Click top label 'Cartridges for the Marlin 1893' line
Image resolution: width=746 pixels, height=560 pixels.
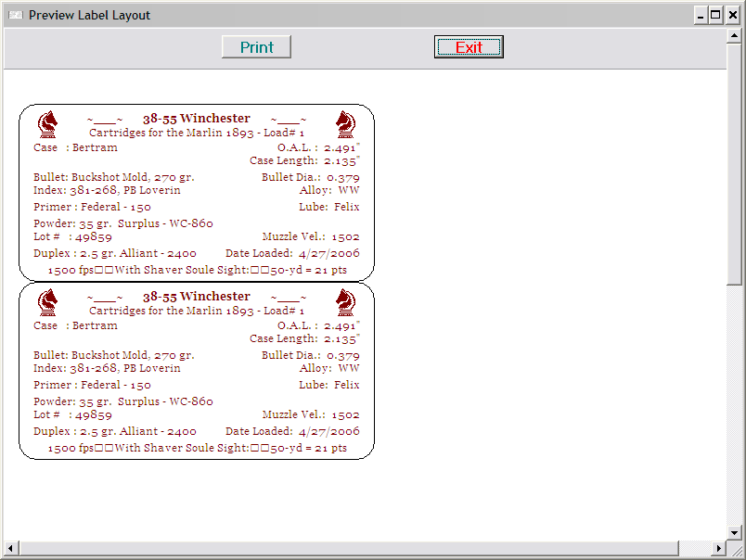pos(197,133)
